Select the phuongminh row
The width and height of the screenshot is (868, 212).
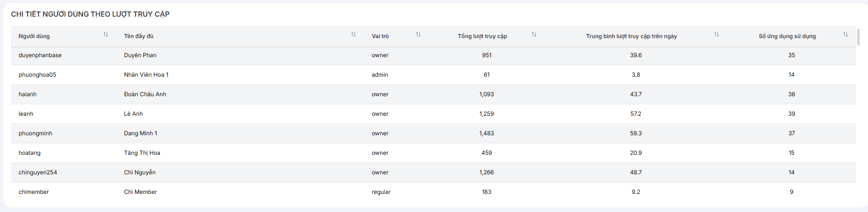(x=434, y=133)
